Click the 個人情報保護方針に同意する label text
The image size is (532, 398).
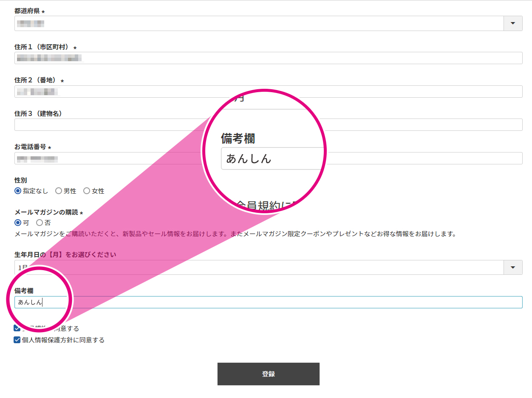pos(63,340)
